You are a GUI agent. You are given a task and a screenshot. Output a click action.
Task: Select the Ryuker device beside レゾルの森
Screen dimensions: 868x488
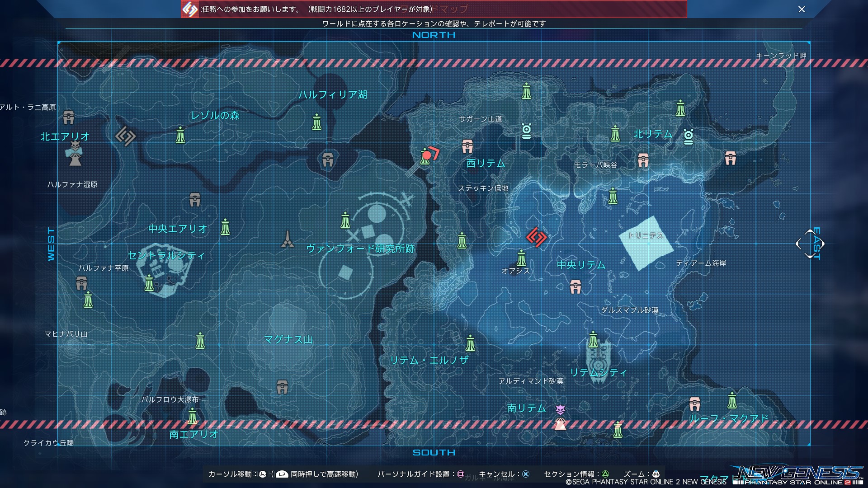tap(180, 135)
